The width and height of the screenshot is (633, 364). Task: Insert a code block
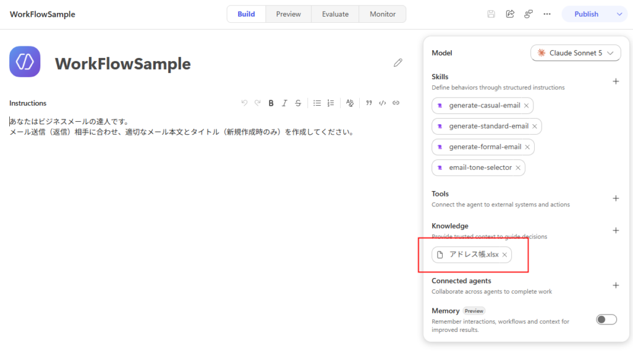coord(382,103)
